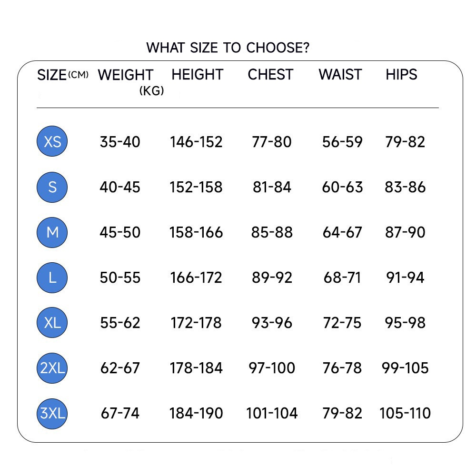Click the XS size circle badge
476x476 pixels.
point(52,141)
